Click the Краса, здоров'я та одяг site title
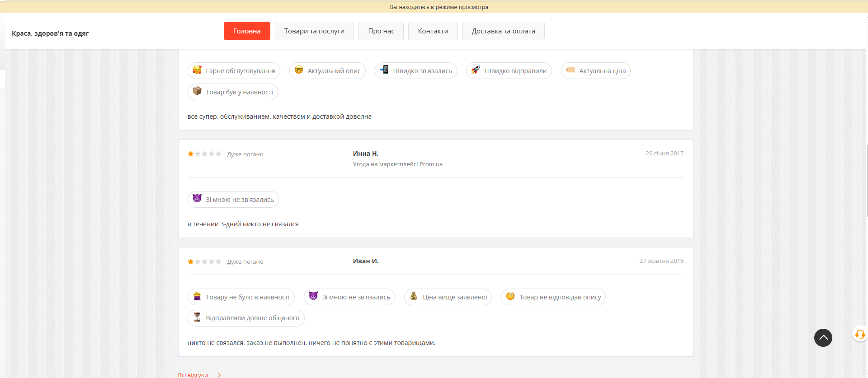This screenshot has height=378, width=868. [x=50, y=33]
